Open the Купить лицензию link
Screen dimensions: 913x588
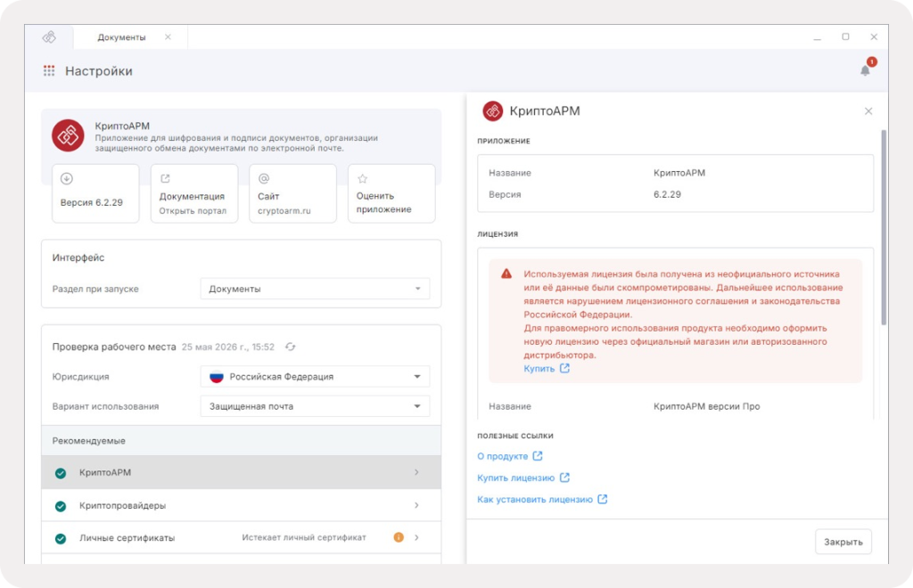[516, 478]
